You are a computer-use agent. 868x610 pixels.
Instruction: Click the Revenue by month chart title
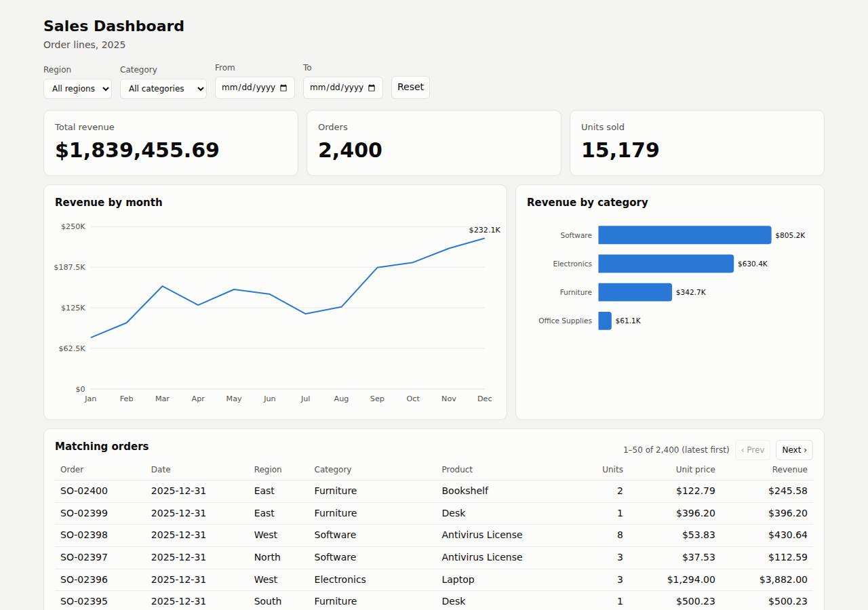click(x=108, y=203)
